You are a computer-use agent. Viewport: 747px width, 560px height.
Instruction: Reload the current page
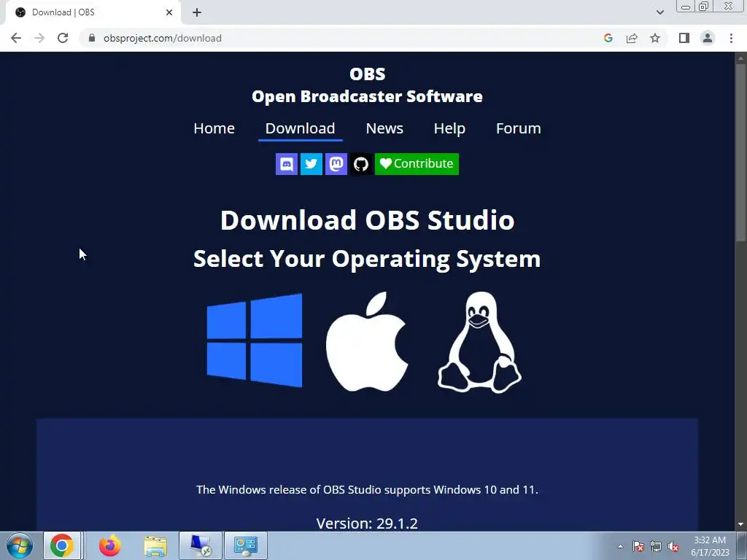(63, 38)
